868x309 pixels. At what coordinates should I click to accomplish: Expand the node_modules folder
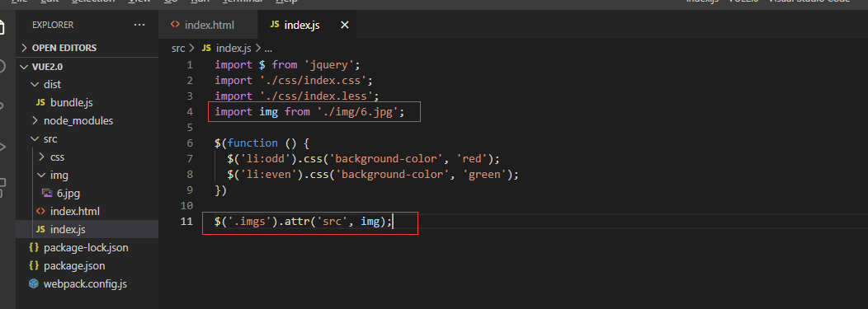coord(87,120)
